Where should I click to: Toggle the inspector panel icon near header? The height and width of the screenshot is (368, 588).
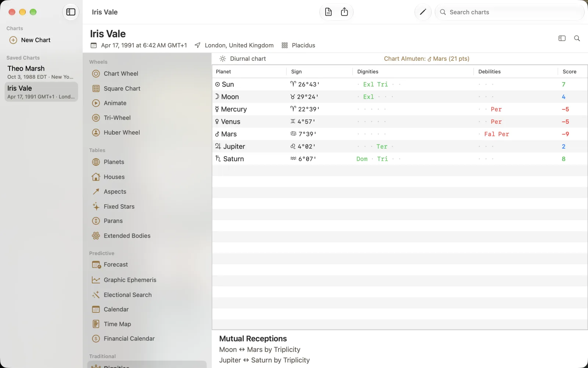pyautogui.click(x=562, y=38)
